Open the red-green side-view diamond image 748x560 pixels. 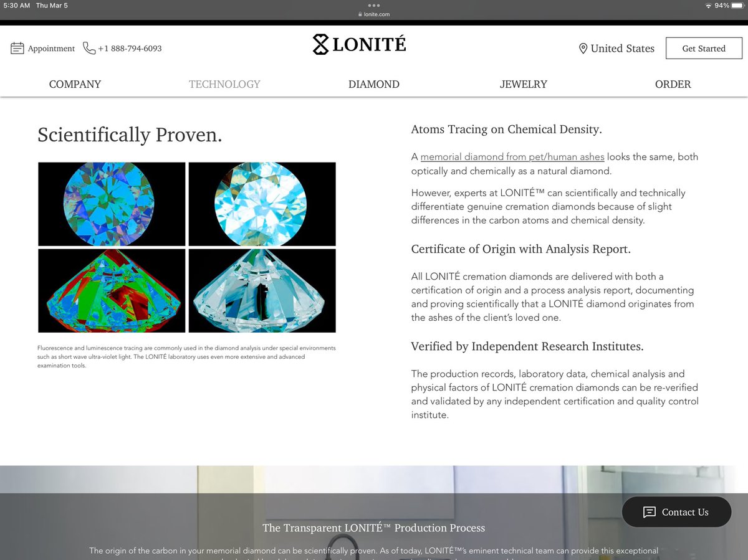tap(112, 290)
